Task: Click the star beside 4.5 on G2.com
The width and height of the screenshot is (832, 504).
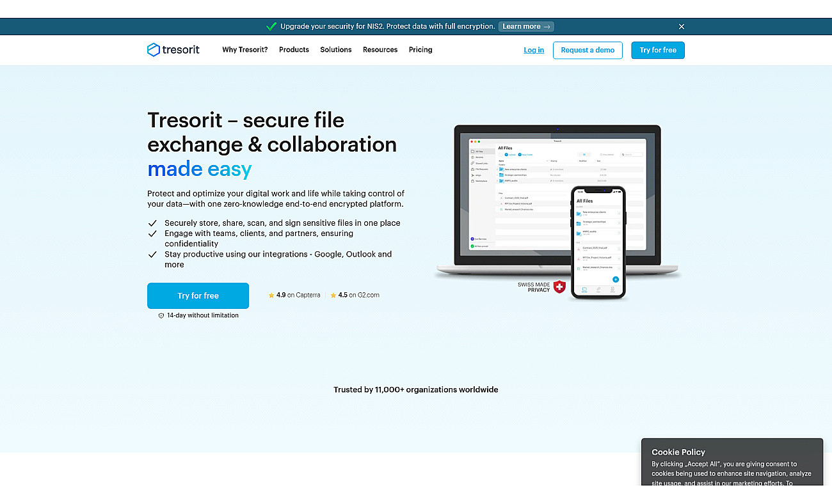Action: 333,295
